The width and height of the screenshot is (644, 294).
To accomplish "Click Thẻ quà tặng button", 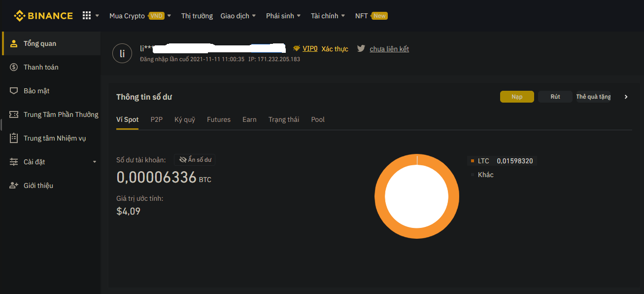I will point(593,97).
